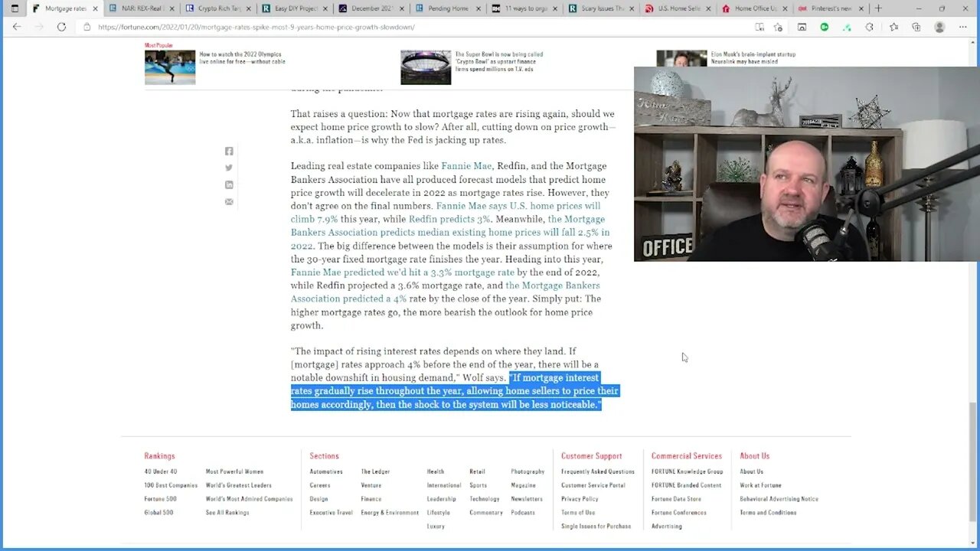Open new tab with plus button
980x551 pixels.
click(x=878, y=8)
